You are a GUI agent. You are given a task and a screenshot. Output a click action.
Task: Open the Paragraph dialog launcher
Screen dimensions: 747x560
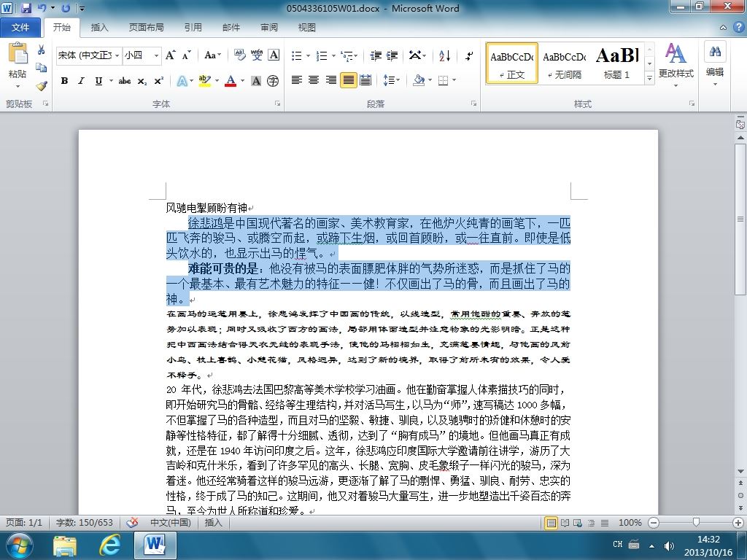473,104
